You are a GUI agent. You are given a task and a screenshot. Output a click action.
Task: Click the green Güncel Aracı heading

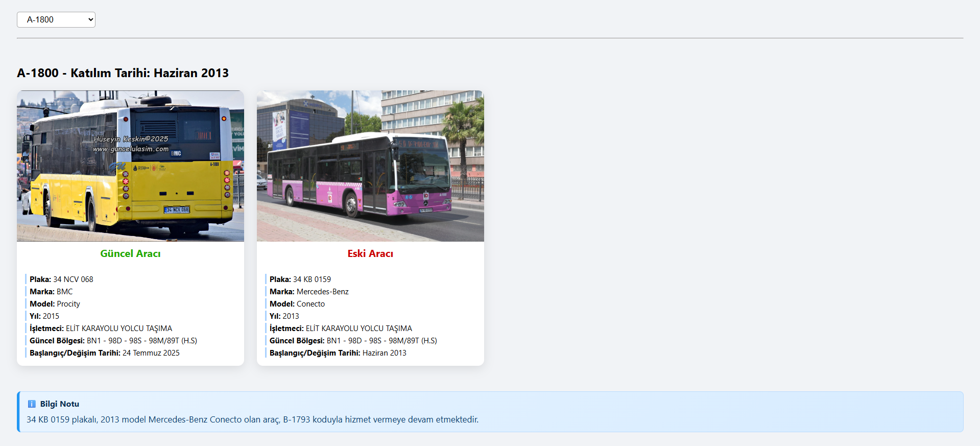click(130, 254)
